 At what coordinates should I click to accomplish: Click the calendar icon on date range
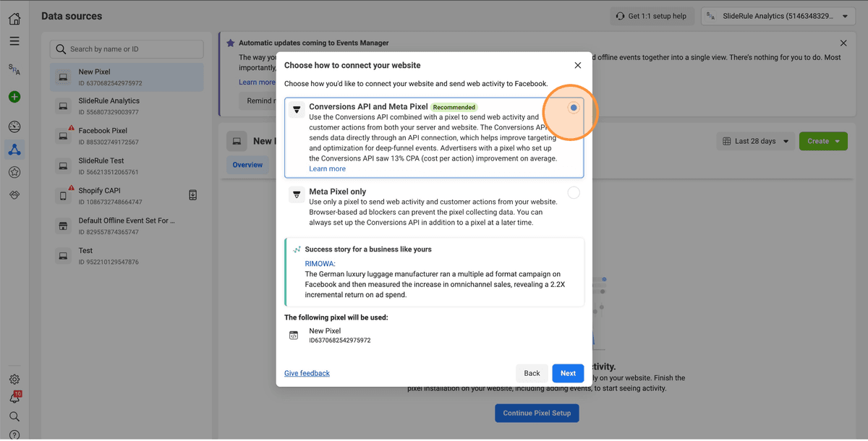click(727, 141)
